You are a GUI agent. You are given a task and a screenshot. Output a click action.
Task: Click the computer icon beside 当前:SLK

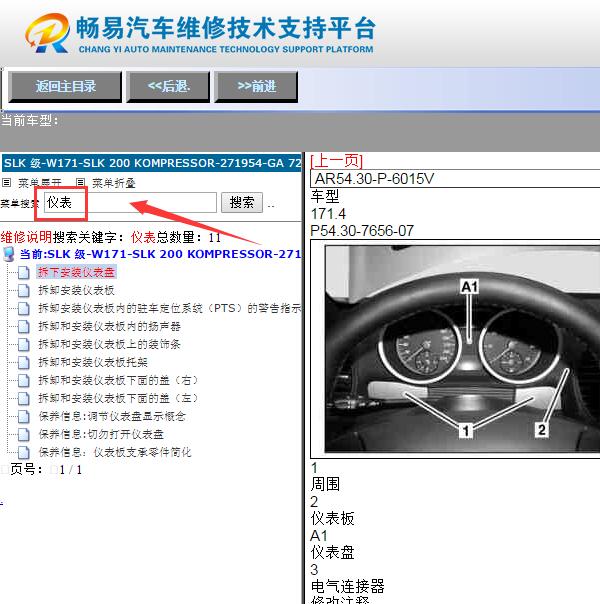pos(8,255)
